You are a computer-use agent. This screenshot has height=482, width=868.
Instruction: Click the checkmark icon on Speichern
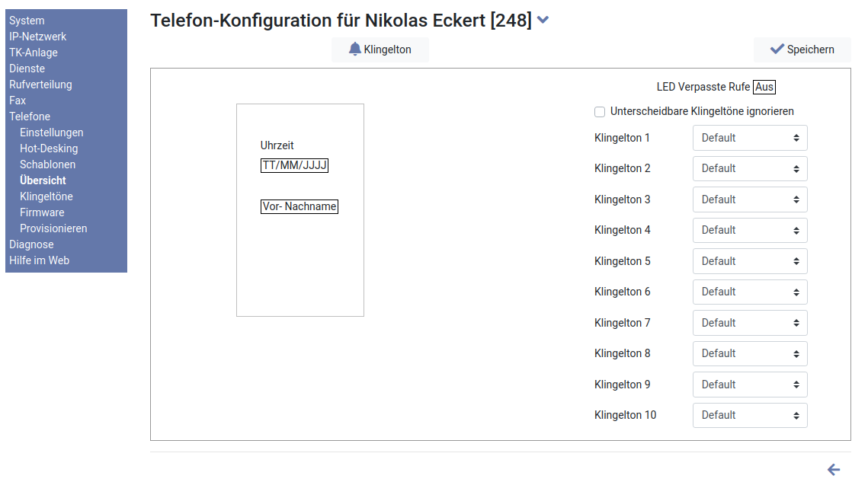(x=777, y=49)
